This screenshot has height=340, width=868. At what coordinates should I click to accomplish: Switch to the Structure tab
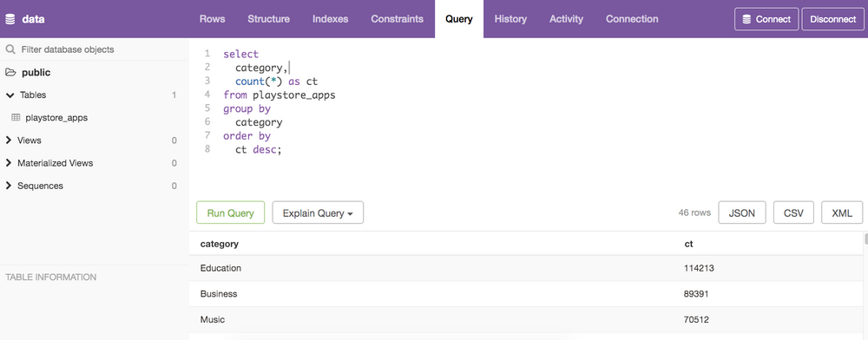tap(268, 19)
